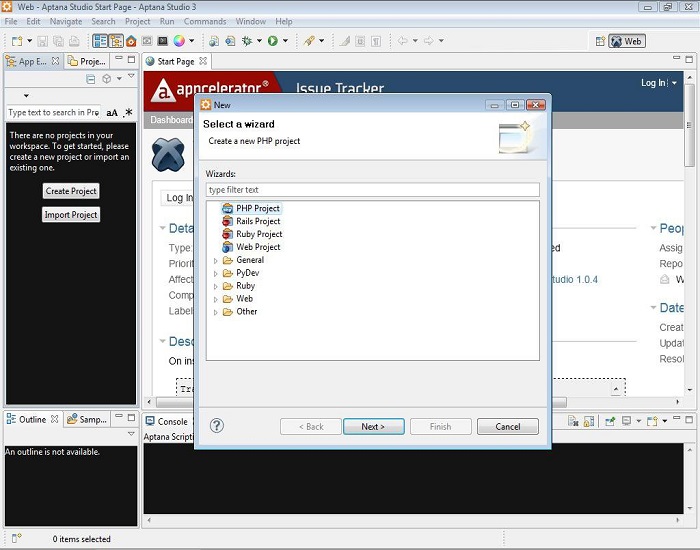Open the Commands menu
The height and width of the screenshot is (550, 700).
click(204, 21)
